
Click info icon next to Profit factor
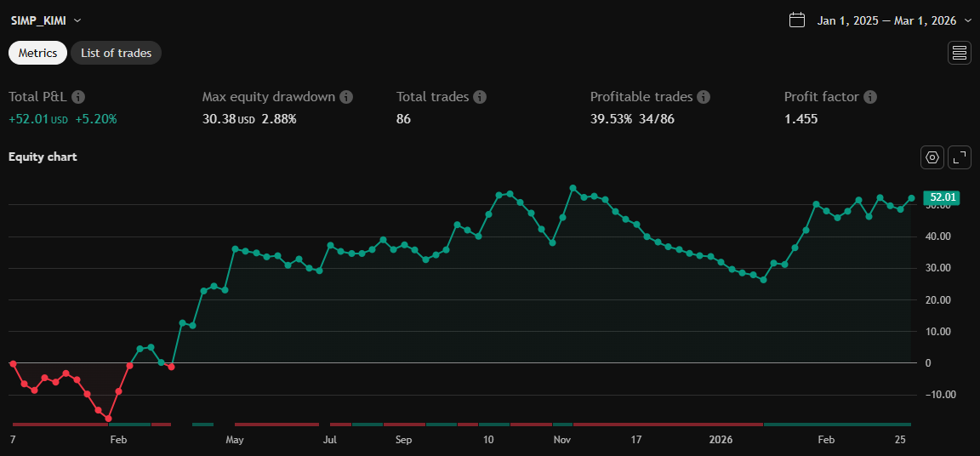(x=870, y=97)
